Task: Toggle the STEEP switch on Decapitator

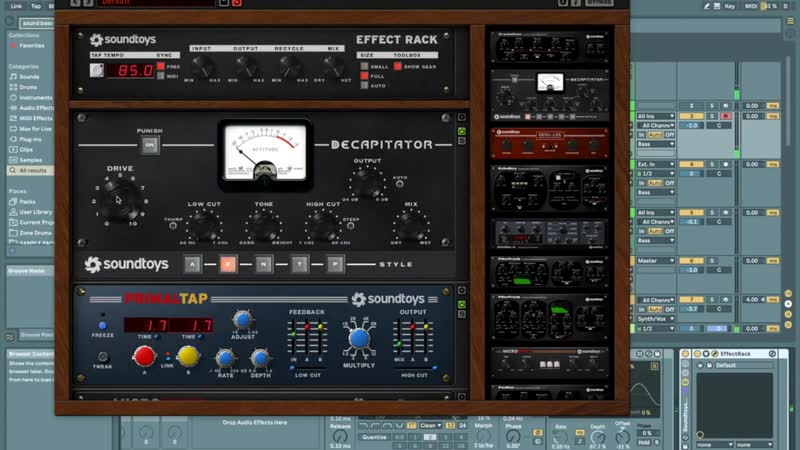Action: click(x=351, y=226)
